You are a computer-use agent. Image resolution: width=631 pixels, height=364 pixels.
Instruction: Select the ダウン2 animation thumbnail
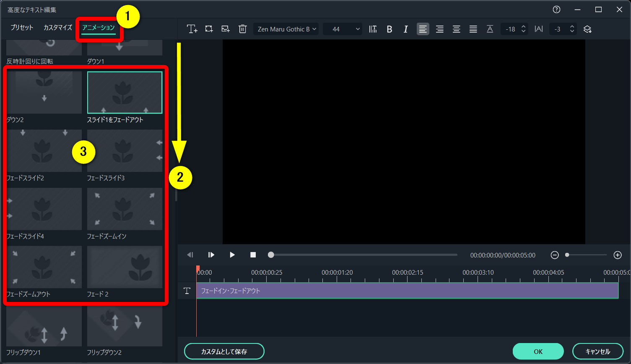pos(44,92)
